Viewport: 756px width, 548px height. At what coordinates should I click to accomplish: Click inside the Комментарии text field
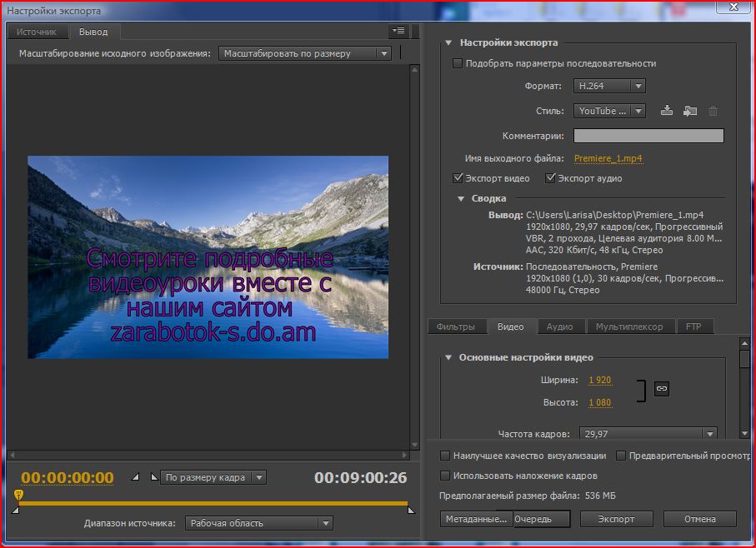pos(648,136)
